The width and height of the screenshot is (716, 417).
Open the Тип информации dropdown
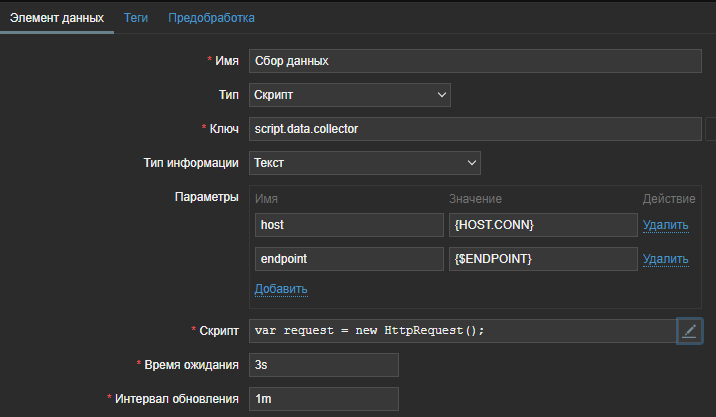tap(364, 162)
